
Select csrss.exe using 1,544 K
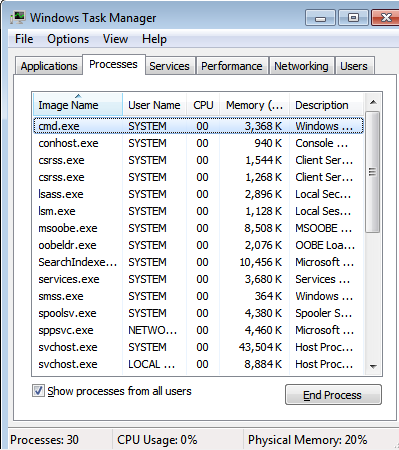198,160
